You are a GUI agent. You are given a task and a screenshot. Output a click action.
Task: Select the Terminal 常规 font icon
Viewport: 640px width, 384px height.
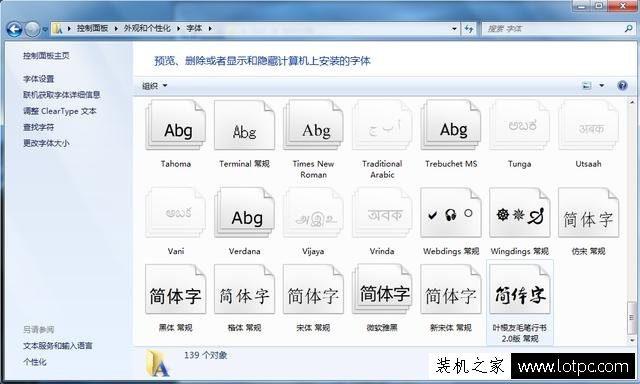click(244, 126)
